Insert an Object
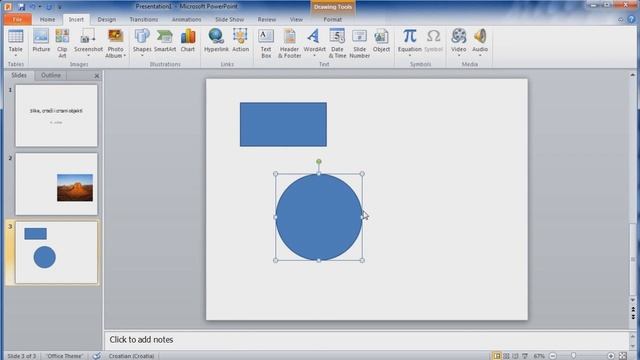640x360 pixels. [381, 41]
